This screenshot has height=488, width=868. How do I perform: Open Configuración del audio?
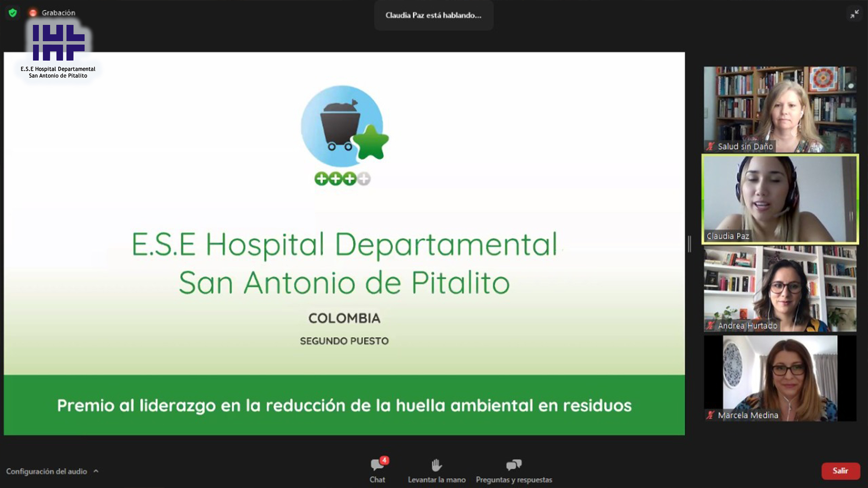46,471
